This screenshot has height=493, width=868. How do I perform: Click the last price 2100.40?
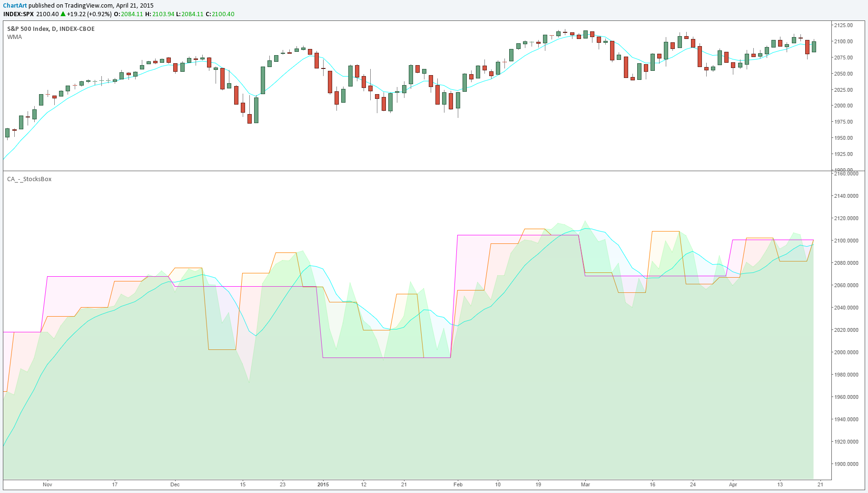pos(48,14)
